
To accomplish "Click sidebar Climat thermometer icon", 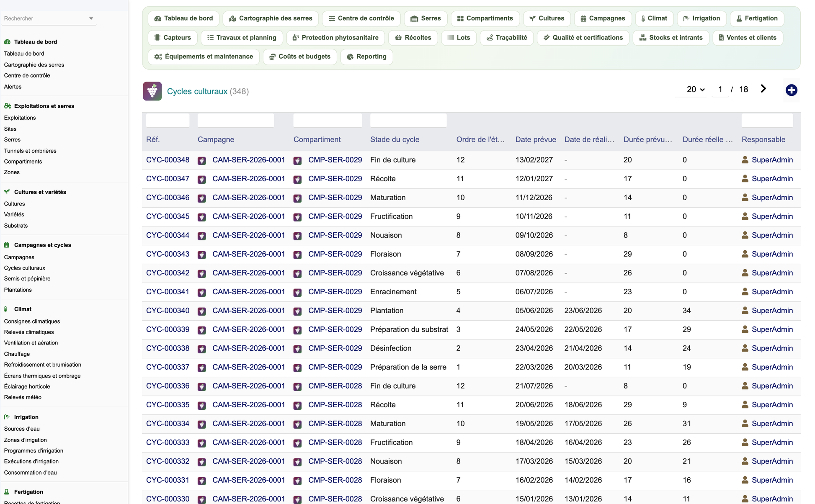I will (6, 309).
